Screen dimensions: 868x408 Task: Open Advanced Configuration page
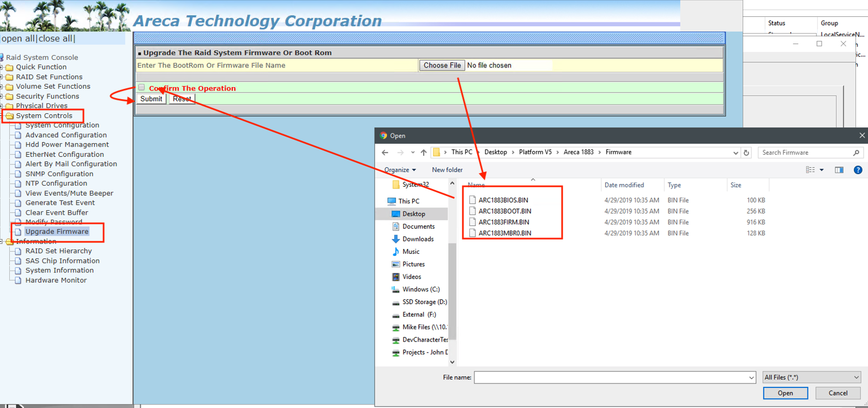[x=66, y=135]
